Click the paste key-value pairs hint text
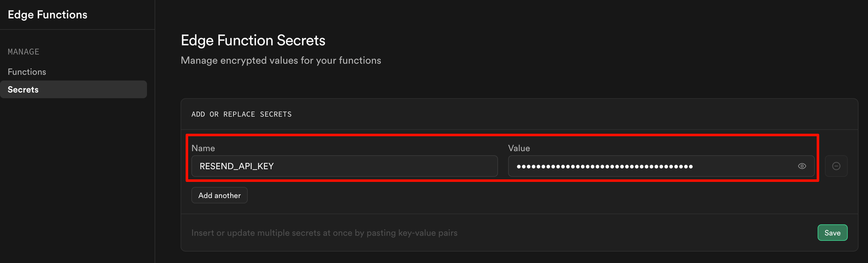This screenshot has height=263, width=868. (x=324, y=233)
